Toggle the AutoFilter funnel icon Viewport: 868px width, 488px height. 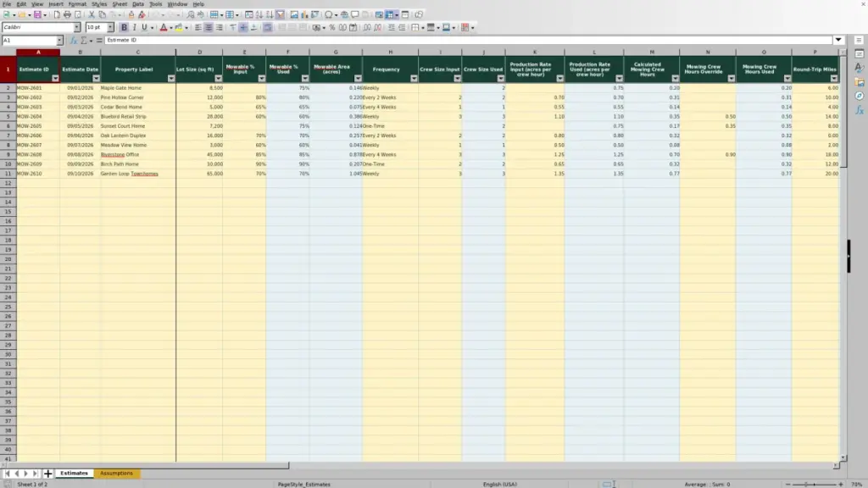coord(280,14)
